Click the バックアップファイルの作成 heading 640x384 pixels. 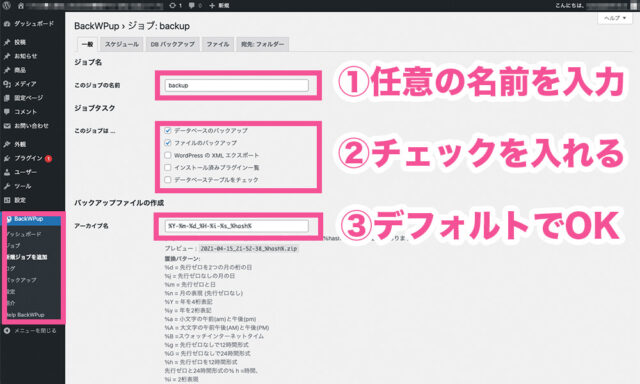coord(119,203)
